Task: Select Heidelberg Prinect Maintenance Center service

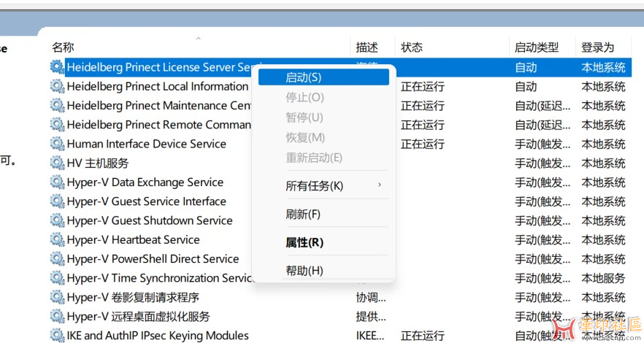Action: coord(159,105)
